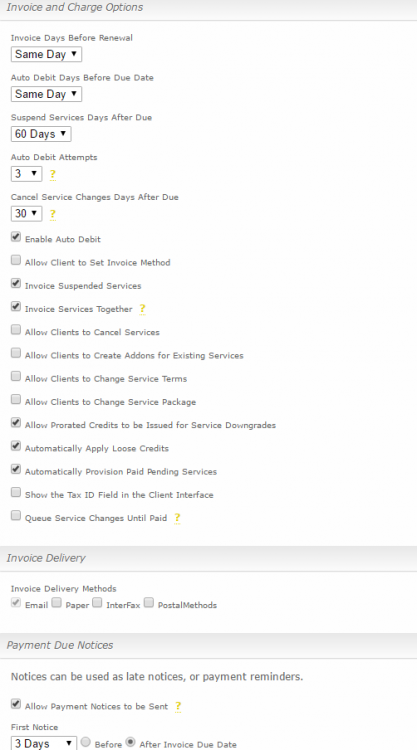
Task: Click help icon next to Cancel Service Changes dropdown
Action: coord(53,215)
